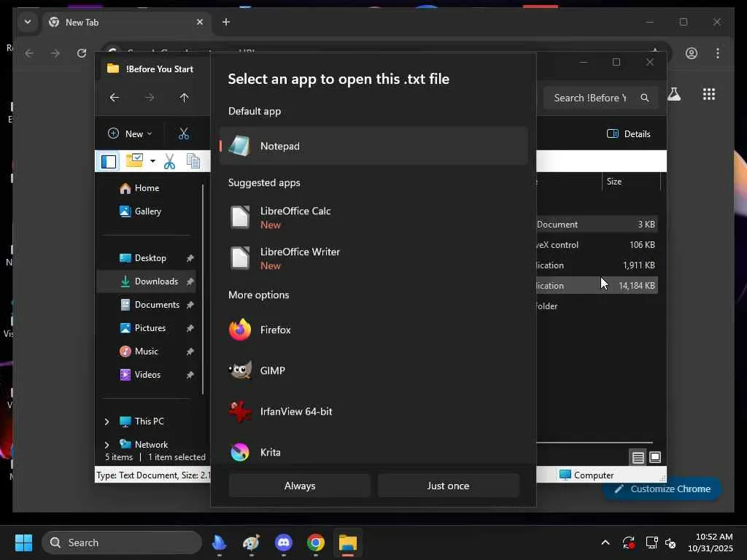The image size is (747, 560).
Task: Pick Firefox to open the .txt file
Action: point(373,330)
